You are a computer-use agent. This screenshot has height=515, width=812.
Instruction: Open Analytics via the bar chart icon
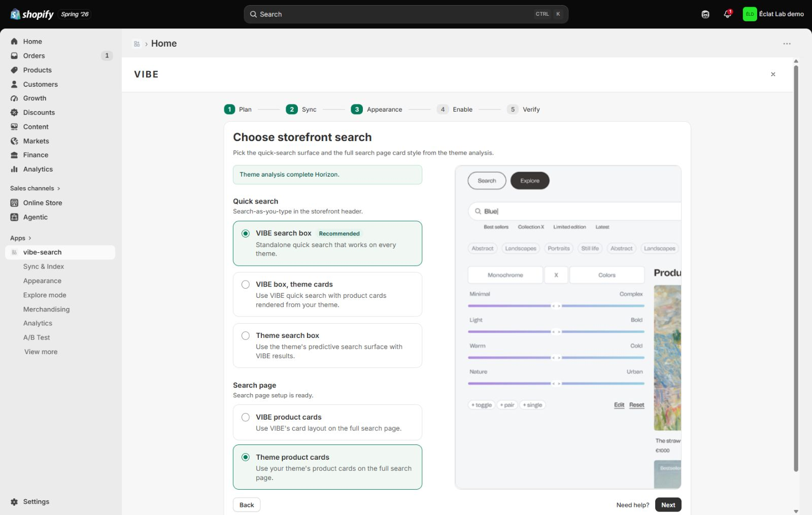click(x=14, y=169)
